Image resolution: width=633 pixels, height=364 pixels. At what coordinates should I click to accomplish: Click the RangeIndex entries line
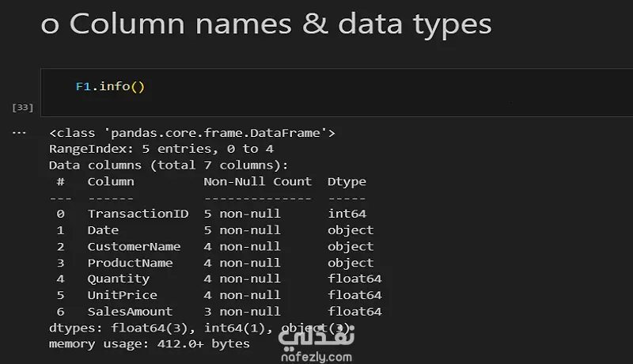pyautogui.click(x=161, y=149)
